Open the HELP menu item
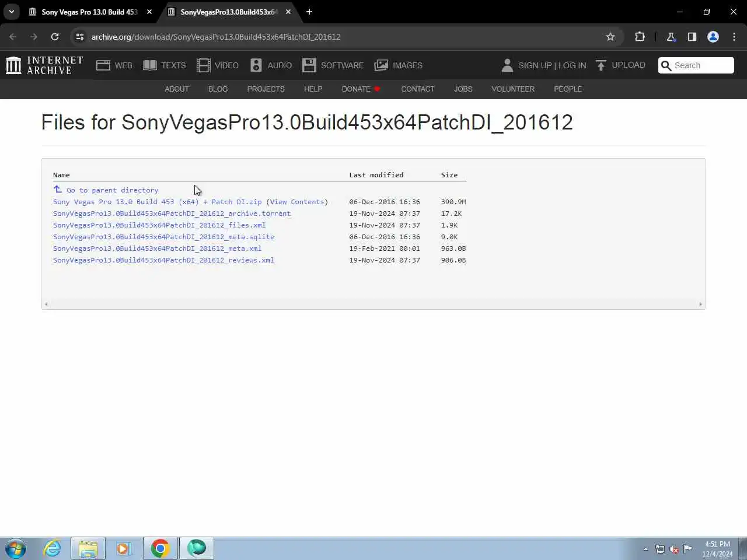 click(313, 89)
